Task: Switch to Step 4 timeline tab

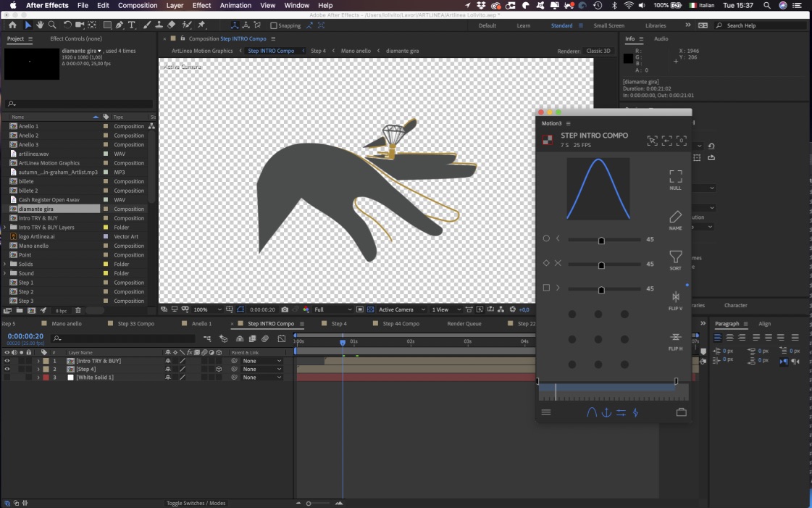Action: (x=339, y=324)
